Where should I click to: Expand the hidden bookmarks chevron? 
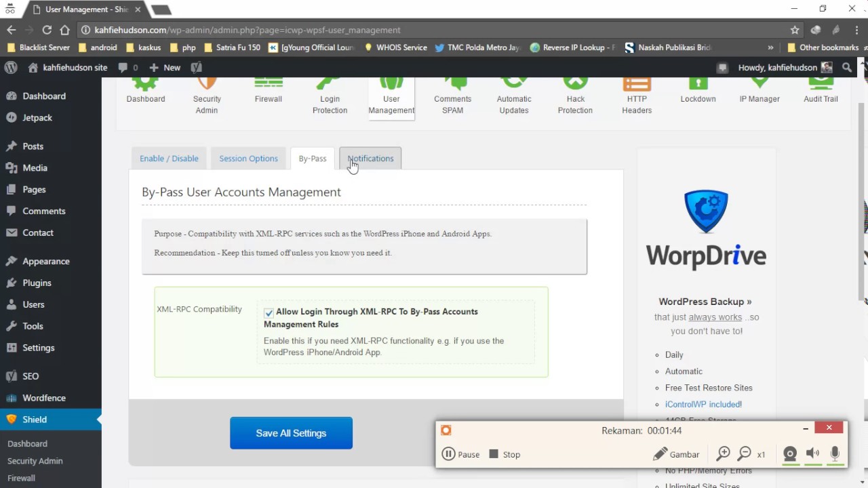pos(770,47)
